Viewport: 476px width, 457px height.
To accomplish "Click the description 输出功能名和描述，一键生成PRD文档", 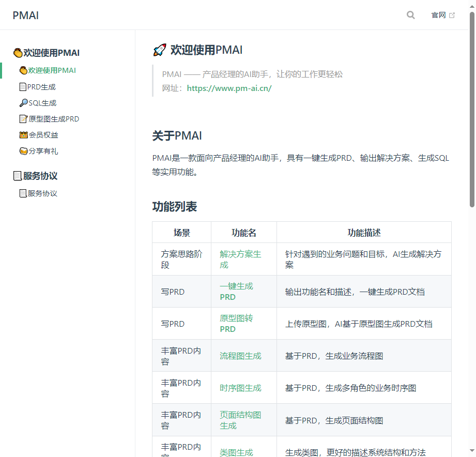I will [355, 292].
